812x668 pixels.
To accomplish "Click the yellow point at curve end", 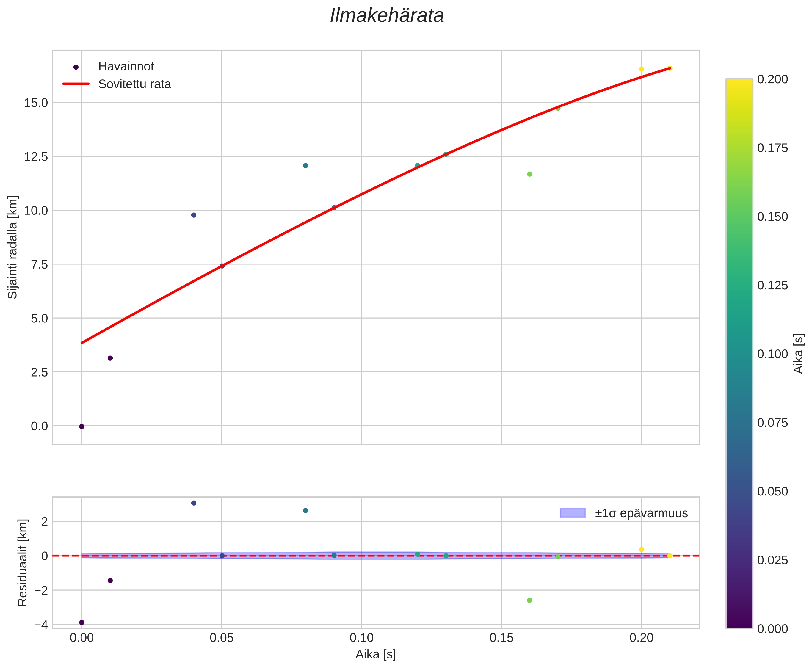I will (670, 68).
